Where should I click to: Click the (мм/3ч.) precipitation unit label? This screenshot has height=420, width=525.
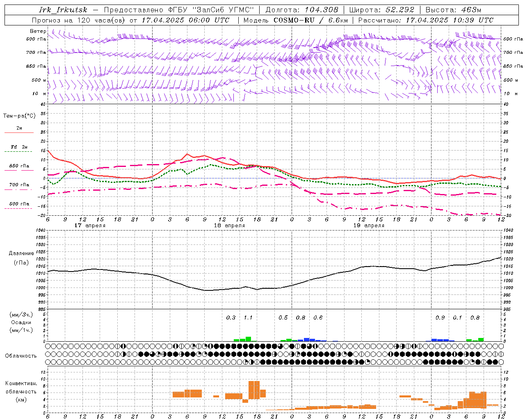(x=21, y=315)
